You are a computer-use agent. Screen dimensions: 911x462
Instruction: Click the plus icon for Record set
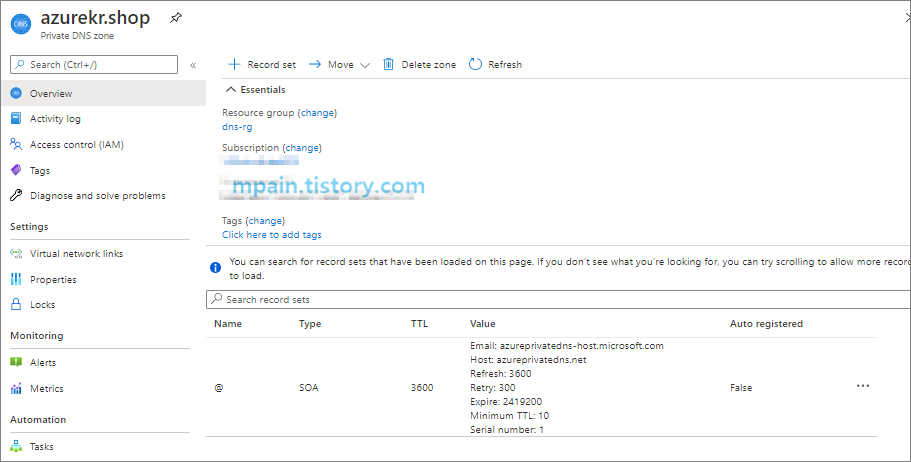click(234, 64)
